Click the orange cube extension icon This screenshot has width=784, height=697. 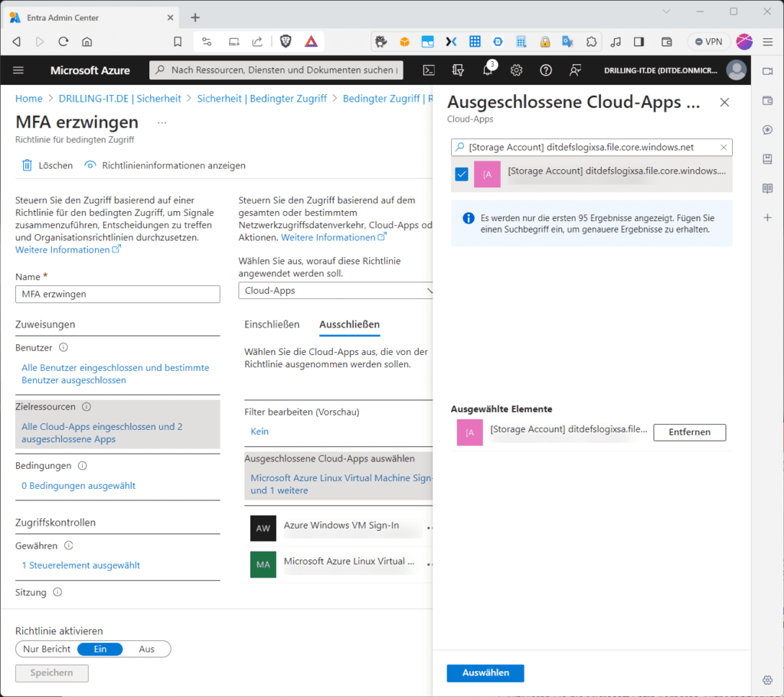click(404, 42)
